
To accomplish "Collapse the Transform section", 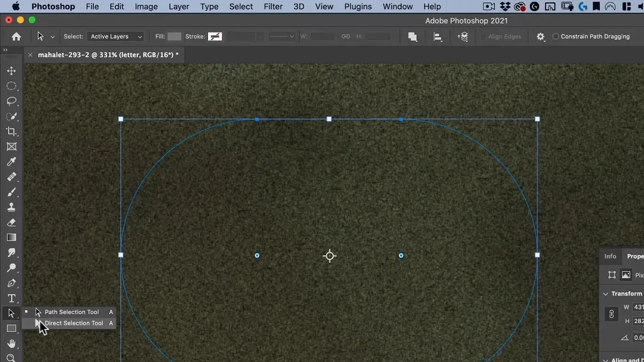I will (606, 294).
